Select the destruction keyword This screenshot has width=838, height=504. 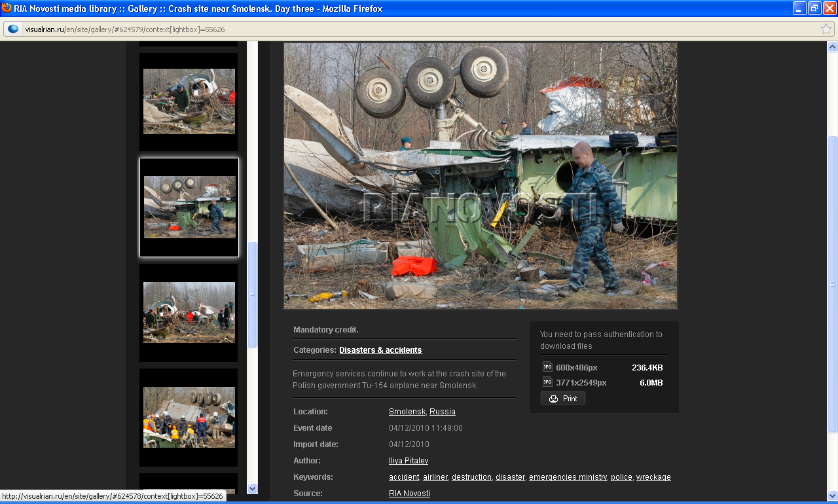[471, 477]
